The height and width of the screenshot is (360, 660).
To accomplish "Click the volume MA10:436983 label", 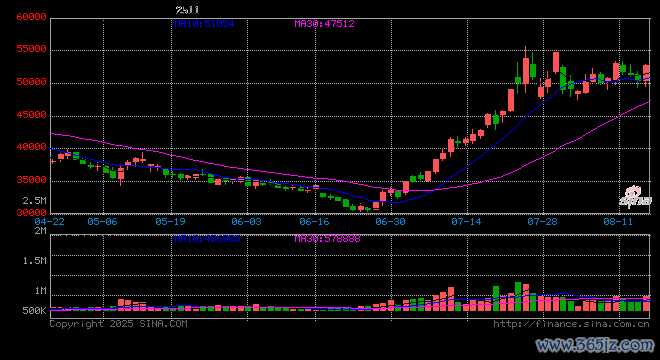I will coord(208,239).
